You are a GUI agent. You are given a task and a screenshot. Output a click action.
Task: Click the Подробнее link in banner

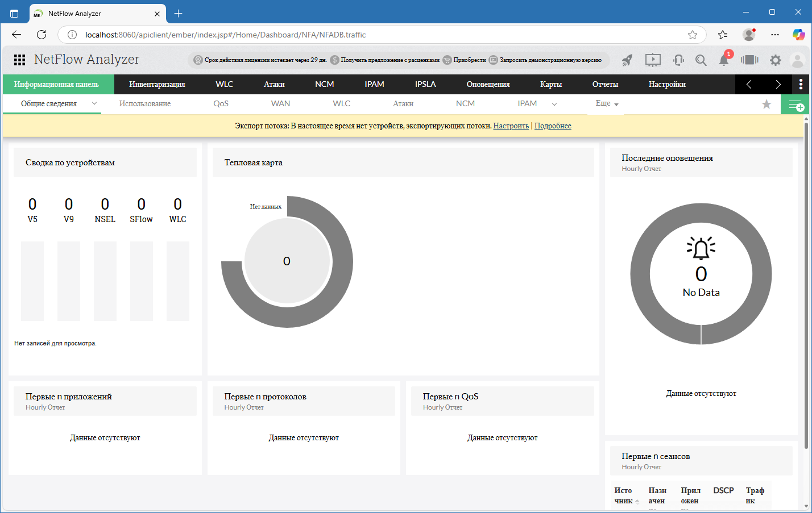click(553, 126)
